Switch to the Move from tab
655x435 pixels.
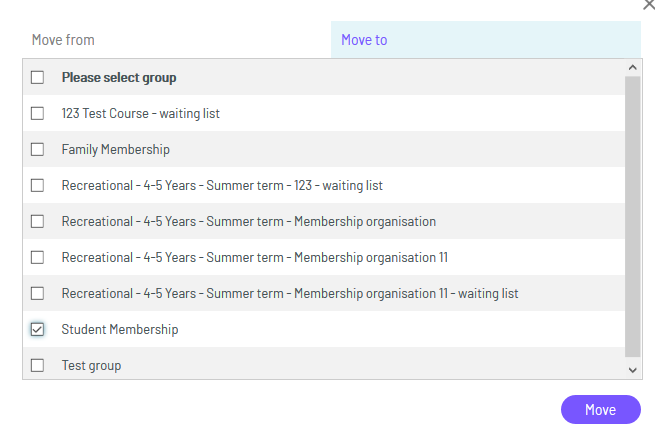pyautogui.click(x=63, y=40)
